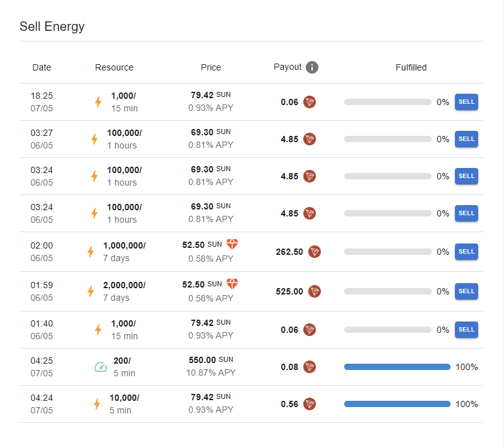The height and width of the screenshot is (448, 504).
Task: Click the Fulfilled column header
Action: 411,67
